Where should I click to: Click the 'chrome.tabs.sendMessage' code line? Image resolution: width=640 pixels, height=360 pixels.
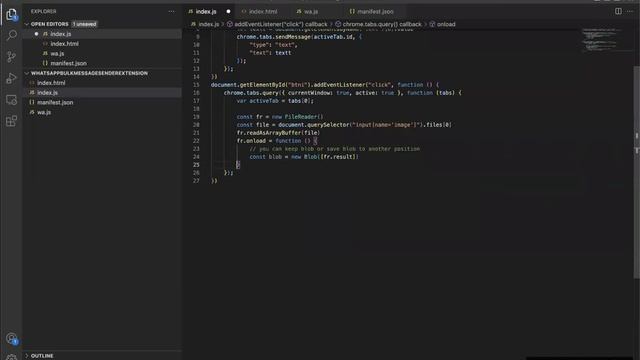(x=299, y=37)
